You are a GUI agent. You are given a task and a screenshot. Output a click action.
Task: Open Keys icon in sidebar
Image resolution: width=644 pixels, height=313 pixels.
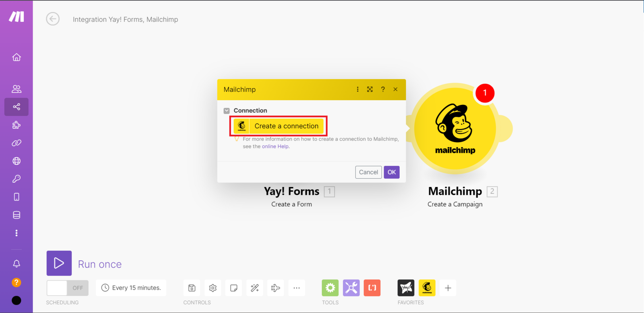(17, 179)
